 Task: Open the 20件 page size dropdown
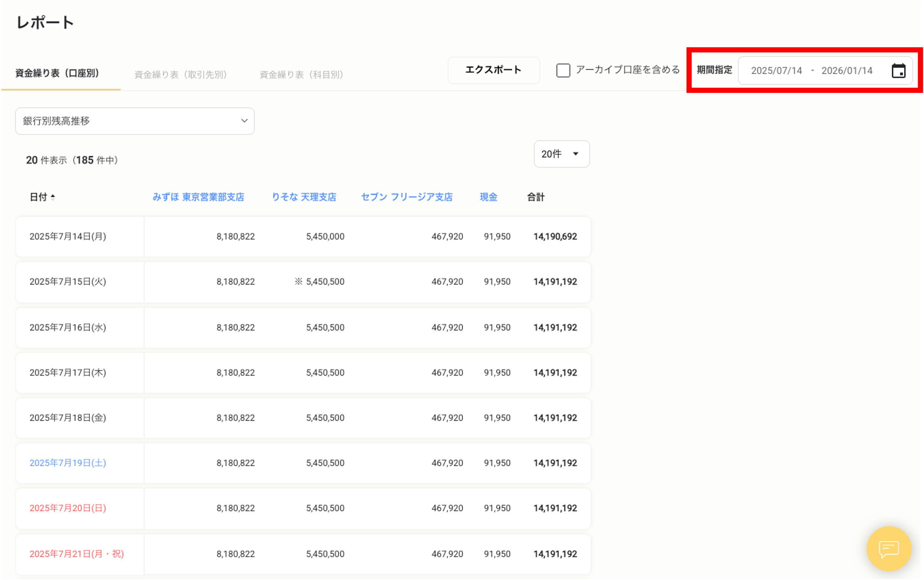pyautogui.click(x=561, y=154)
